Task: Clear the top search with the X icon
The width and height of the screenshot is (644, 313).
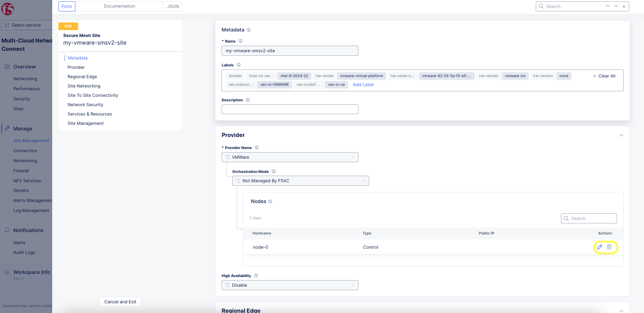Action: (624, 6)
